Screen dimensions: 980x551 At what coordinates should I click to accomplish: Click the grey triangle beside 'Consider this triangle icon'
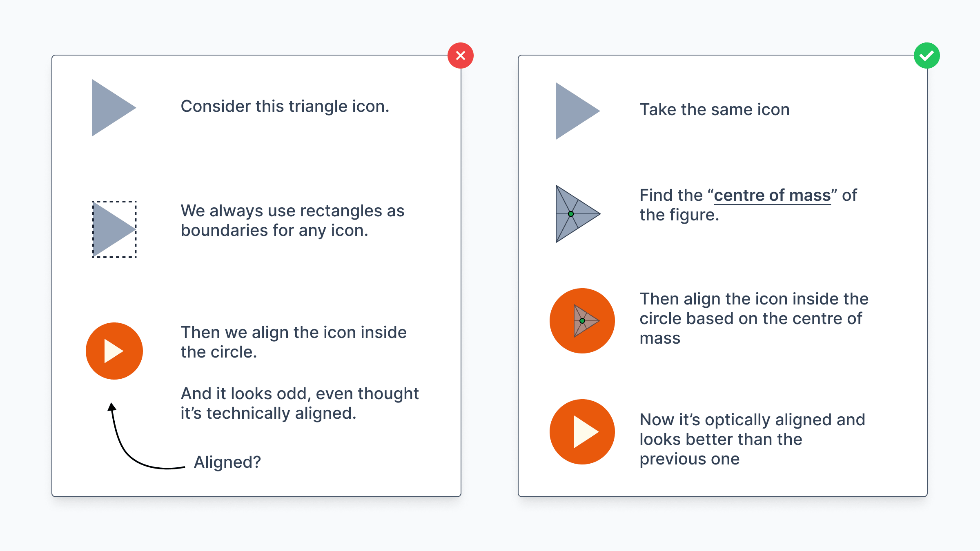point(114,108)
